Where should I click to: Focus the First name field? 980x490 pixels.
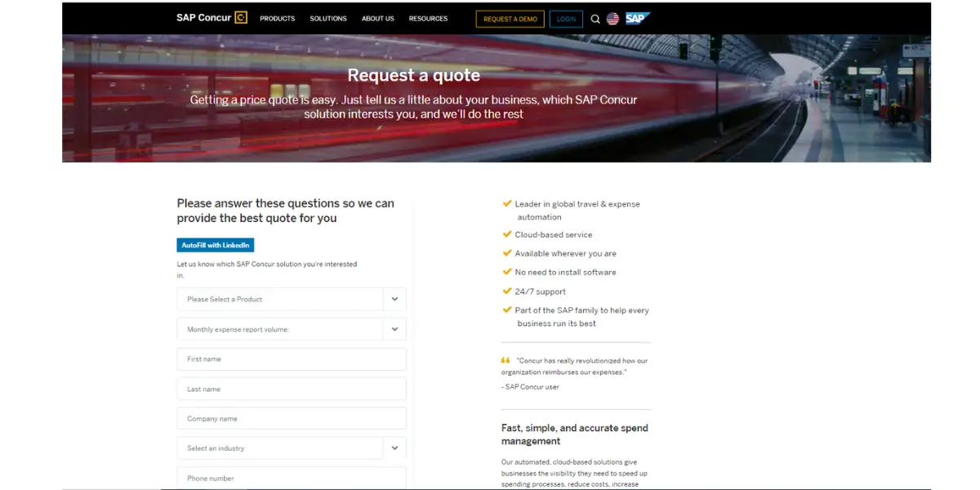click(x=292, y=359)
